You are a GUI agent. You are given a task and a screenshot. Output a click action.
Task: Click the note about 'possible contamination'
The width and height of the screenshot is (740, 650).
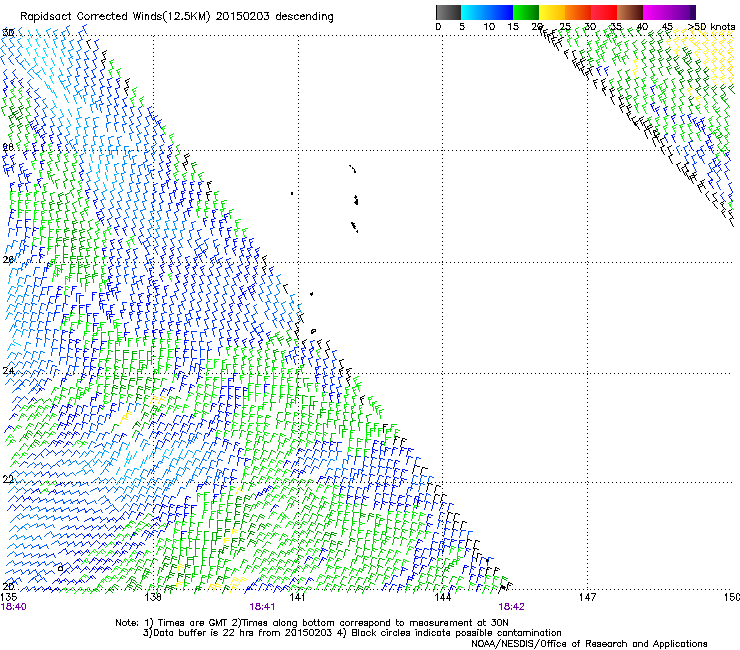click(511, 633)
